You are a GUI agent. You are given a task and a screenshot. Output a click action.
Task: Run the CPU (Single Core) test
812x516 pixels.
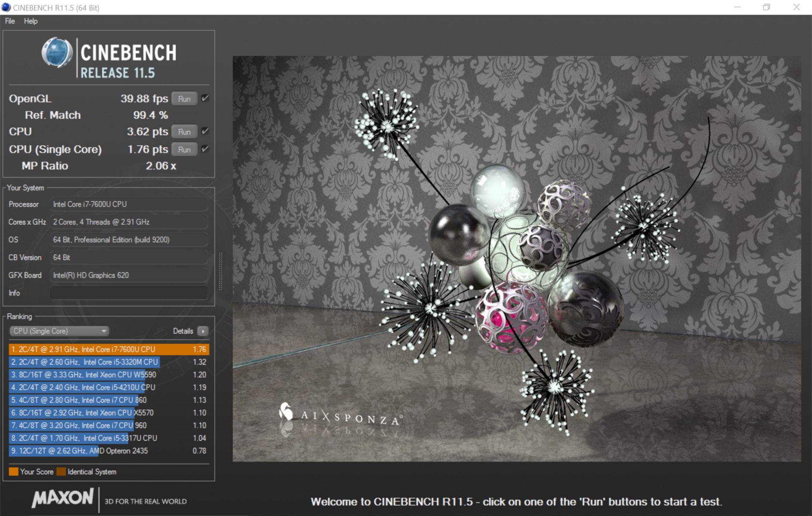(x=184, y=149)
